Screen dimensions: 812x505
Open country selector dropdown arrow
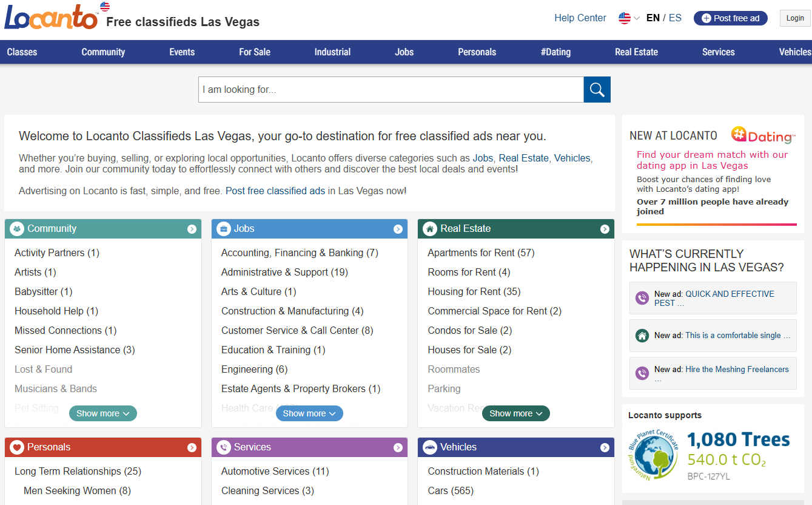coord(637,18)
